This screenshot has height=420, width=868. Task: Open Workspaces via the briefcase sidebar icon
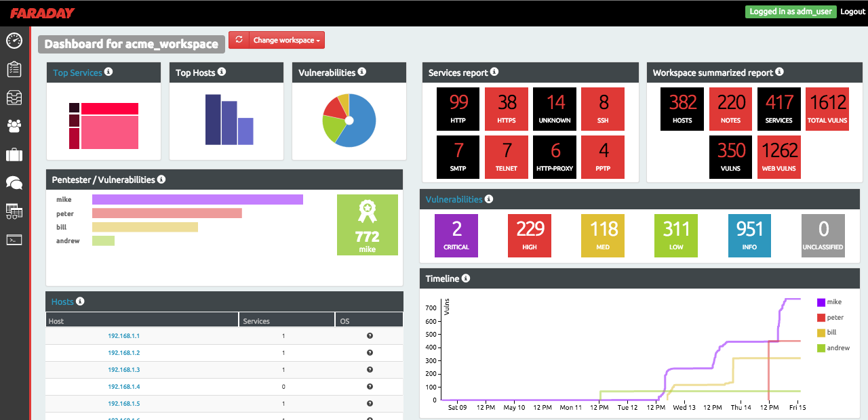pyautogui.click(x=14, y=154)
